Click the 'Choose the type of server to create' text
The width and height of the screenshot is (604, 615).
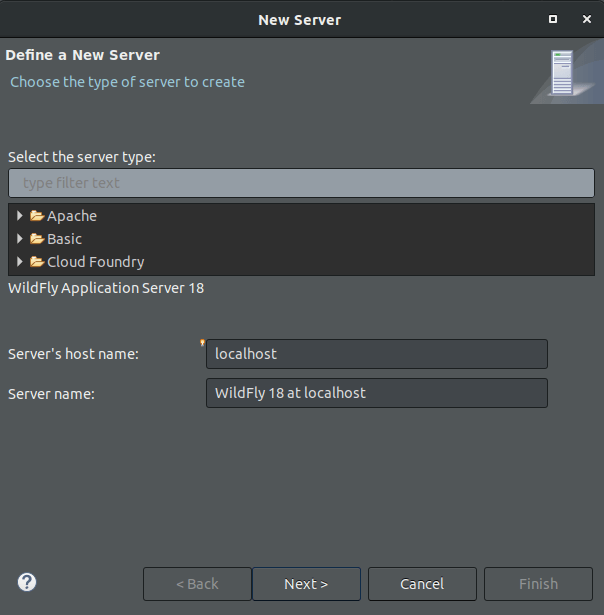point(127,82)
